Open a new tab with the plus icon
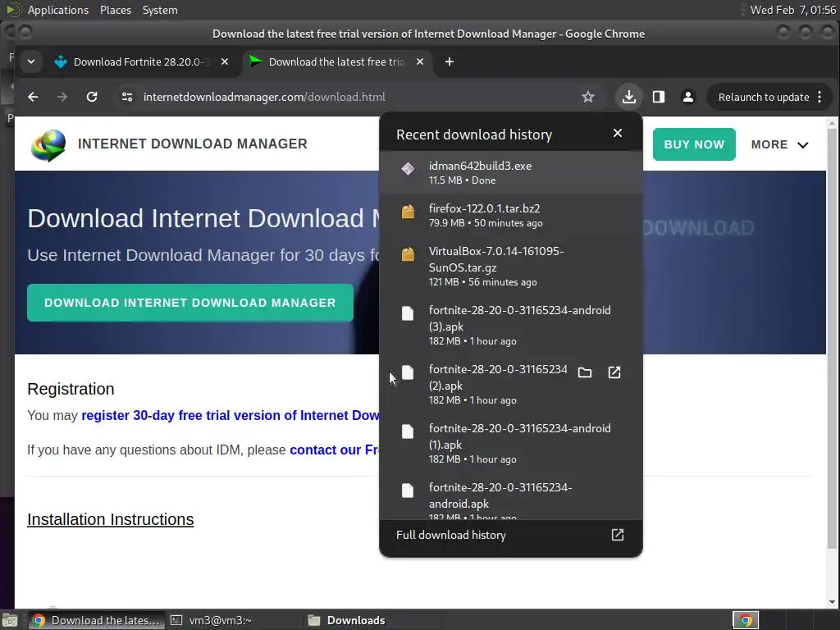 (450, 62)
